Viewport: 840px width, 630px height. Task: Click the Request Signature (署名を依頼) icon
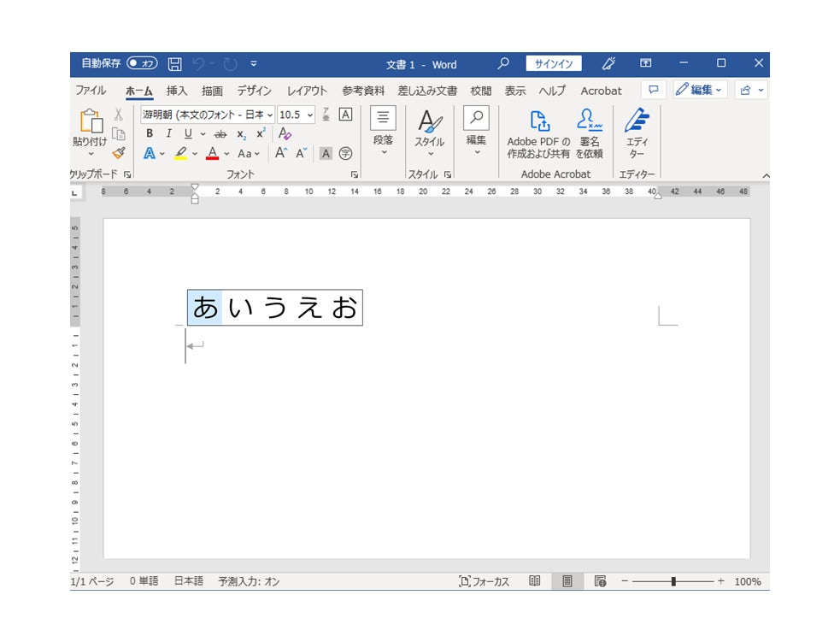click(x=589, y=133)
